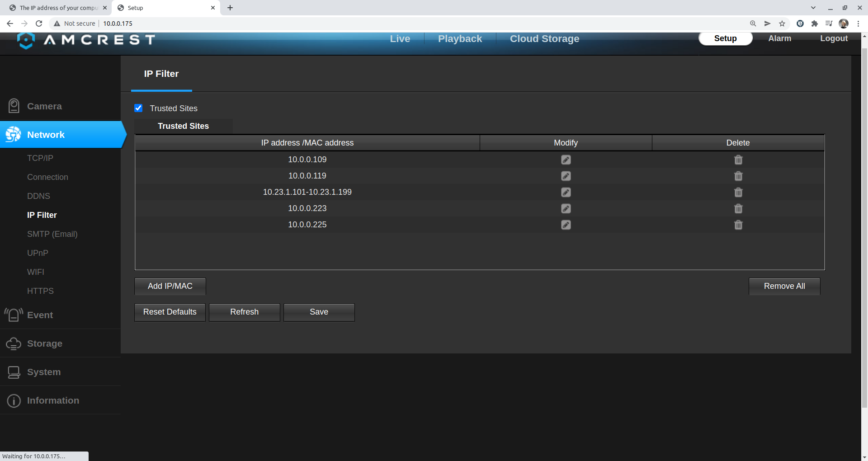The height and width of the screenshot is (461, 868).
Task: Delete the 10.0.0.109 entry with trash icon
Action: click(x=738, y=160)
